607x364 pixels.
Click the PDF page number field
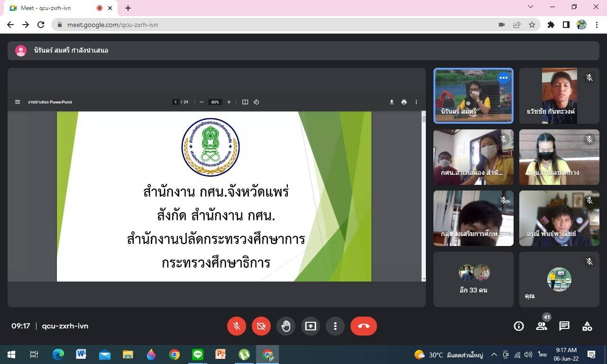[x=175, y=102]
